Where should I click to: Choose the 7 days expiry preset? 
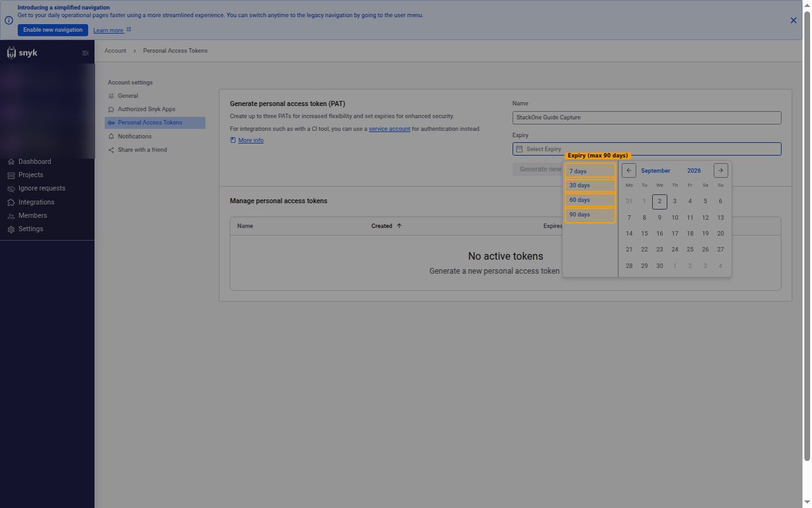pyautogui.click(x=590, y=171)
